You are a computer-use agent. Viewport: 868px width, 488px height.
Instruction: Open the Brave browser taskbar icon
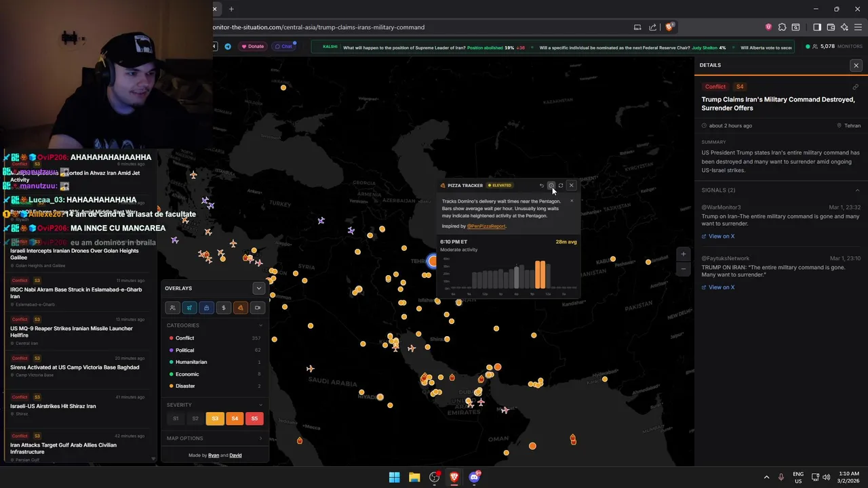pyautogui.click(x=454, y=477)
